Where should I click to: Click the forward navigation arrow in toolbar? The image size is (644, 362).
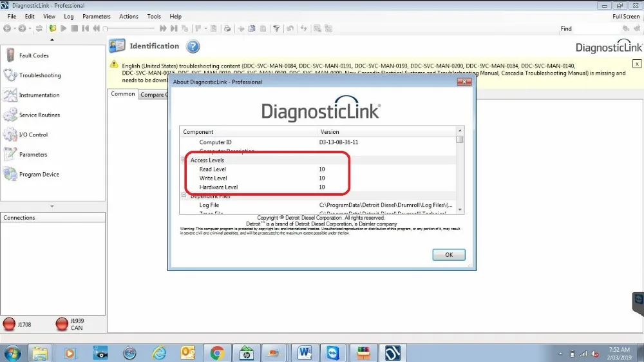22,28
